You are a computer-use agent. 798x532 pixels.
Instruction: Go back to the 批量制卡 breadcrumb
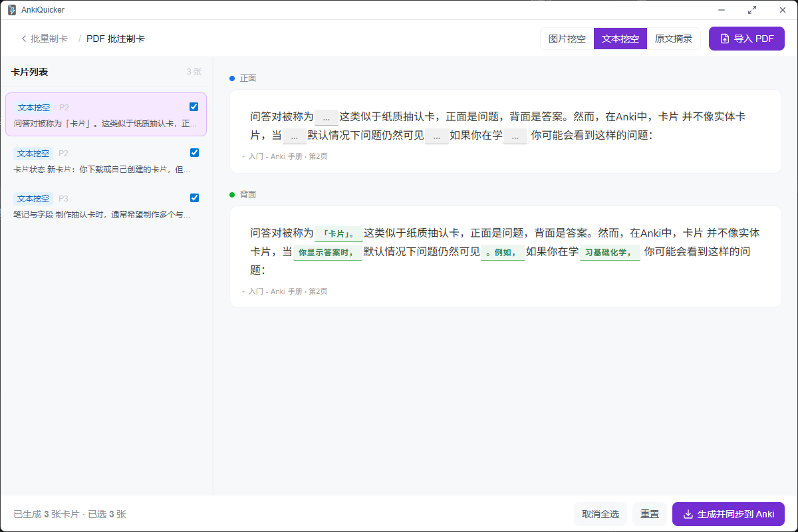tap(49, 39)
